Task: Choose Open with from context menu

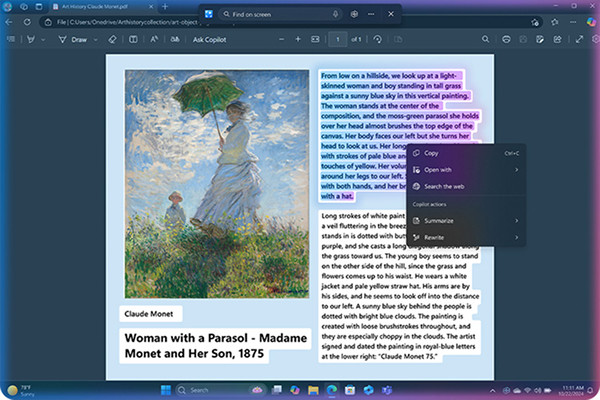Action: [x=466, y=170]
